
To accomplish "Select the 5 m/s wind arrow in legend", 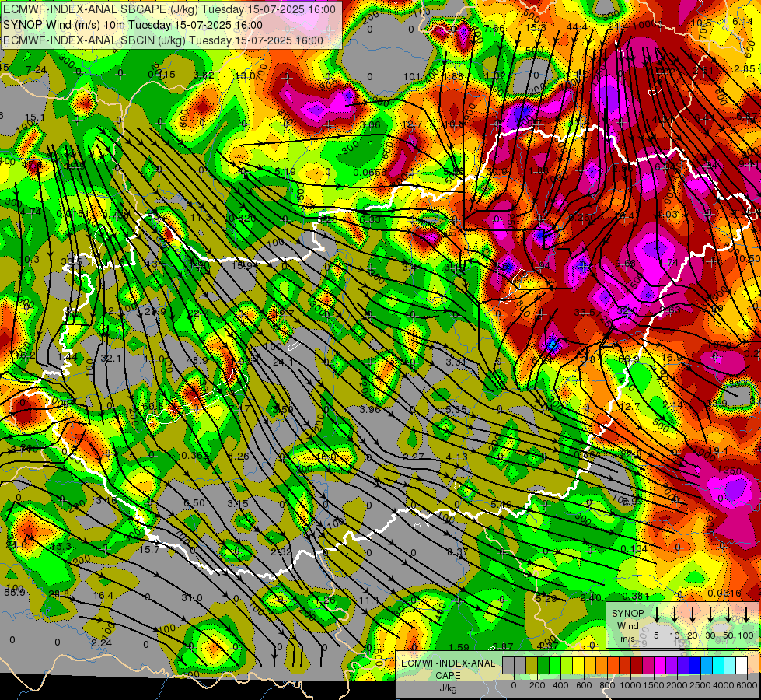I will [x=657, y=615].
